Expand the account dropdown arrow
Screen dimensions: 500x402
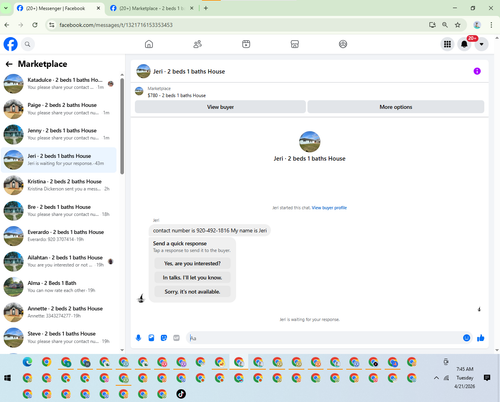481,44
